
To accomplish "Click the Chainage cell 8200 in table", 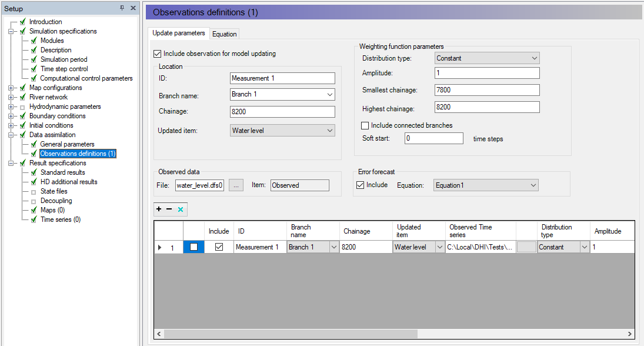I will 366,247.
